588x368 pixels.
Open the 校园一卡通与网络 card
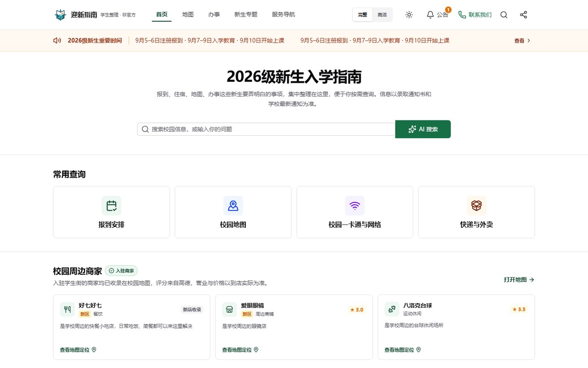(x=355, y=212)
